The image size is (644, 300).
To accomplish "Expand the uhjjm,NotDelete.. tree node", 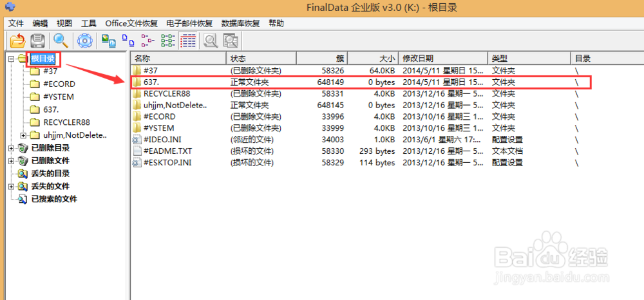I will [23, 135].
